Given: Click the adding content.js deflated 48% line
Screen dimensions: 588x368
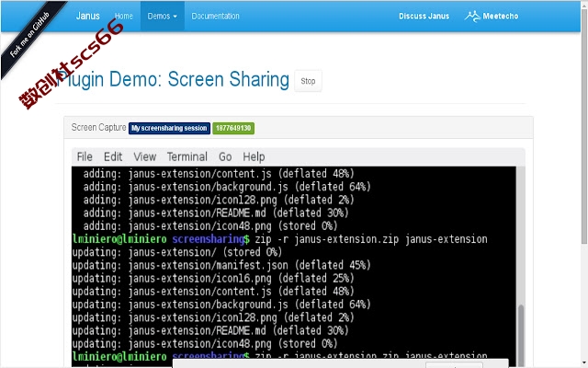Looking at the screenshot, I should pyautogui.click(x=219, y=174).
